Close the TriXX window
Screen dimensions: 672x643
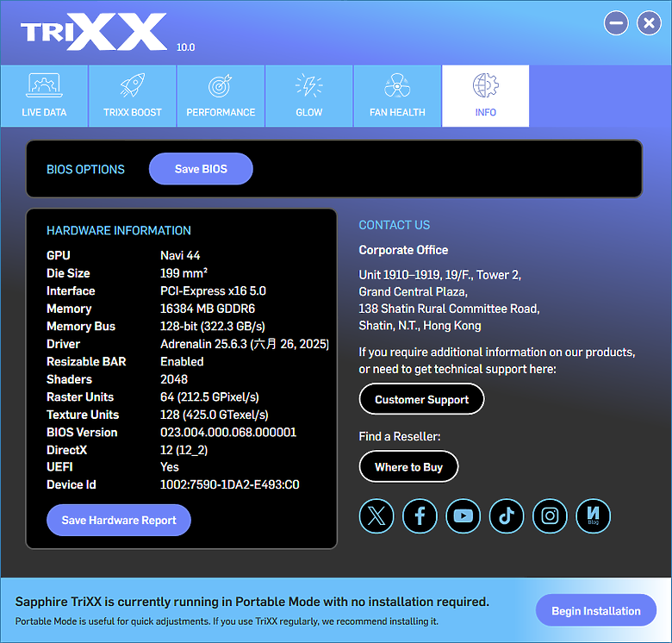click(649, 23)
